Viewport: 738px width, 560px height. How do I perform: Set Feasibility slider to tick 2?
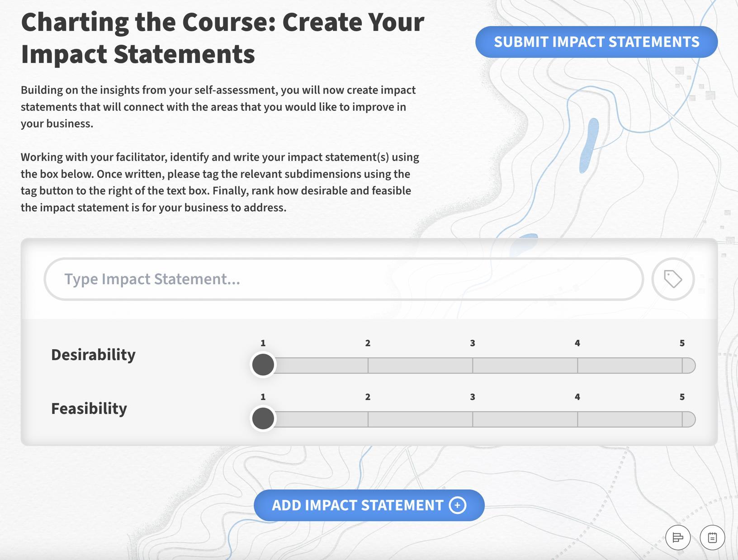point(368,419)
